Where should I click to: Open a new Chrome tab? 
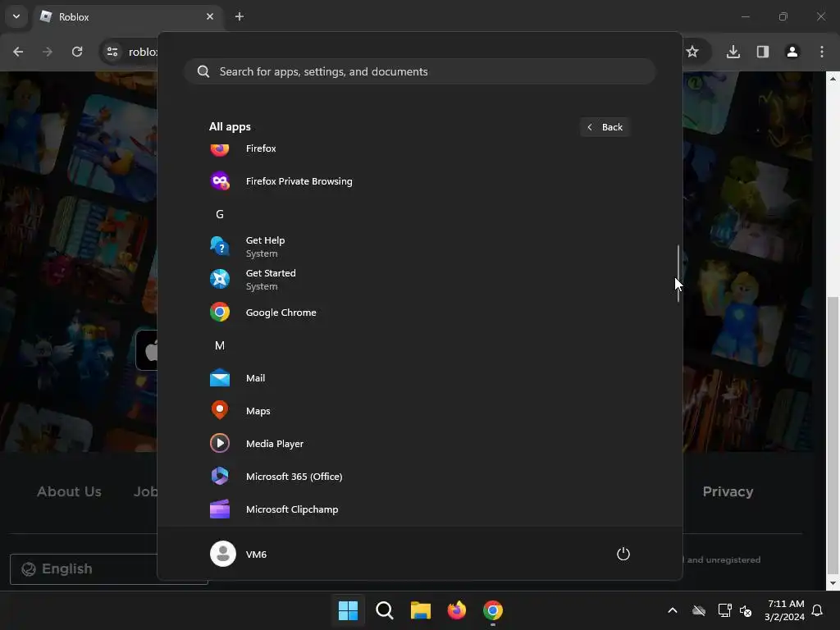240,16
